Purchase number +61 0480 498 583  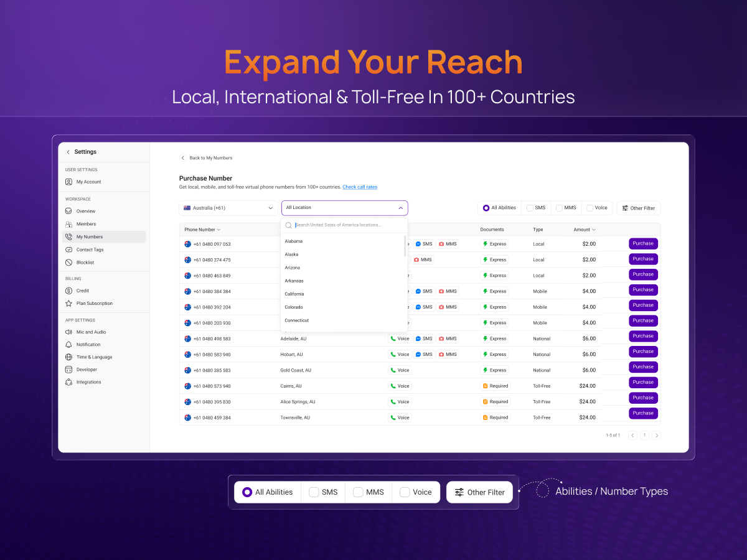point(643,336)
